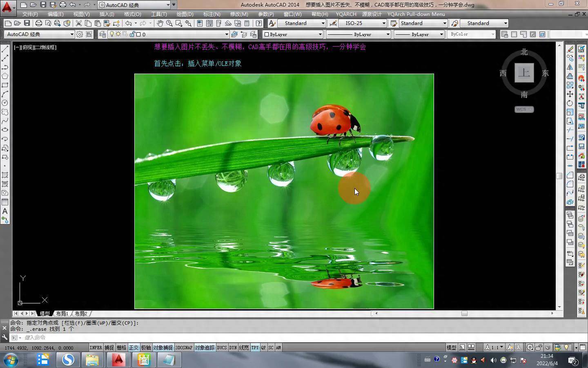Select the Pan (hand) tool
The width and height of the screenshot is (588, 368).
(160, 23)
